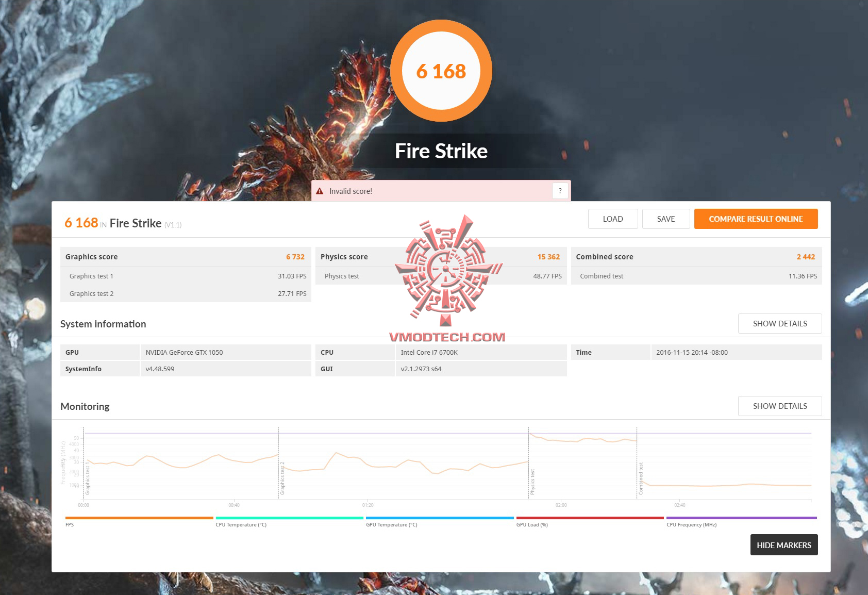Select the Combined test marker in chart
868x595 pixels.
pyautogui.click(x=641, y=478)
